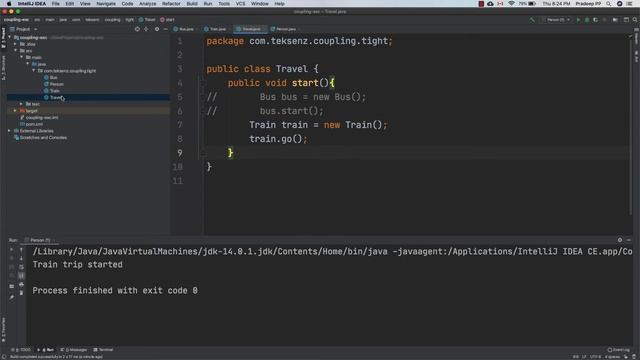Open the Navigate menu
The width and height of the screenshot is (640, 360).
point(106,4)
